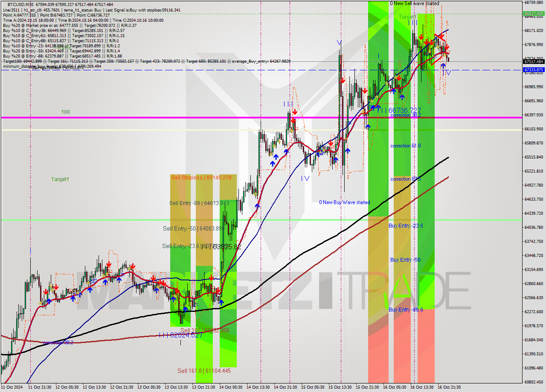
Task: Click the '0 New Buy Wave started' annotation
Action: (345, 202)
